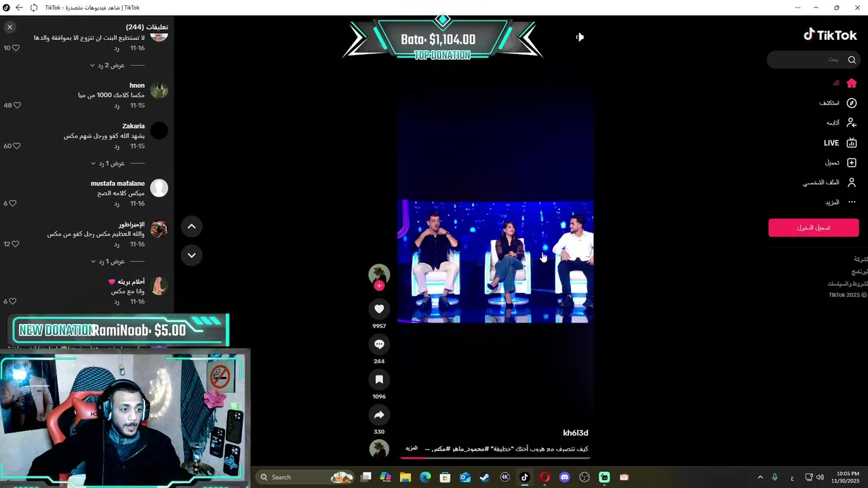Pause the playing TikTok video
868x488 pixels.
point(496,261)
